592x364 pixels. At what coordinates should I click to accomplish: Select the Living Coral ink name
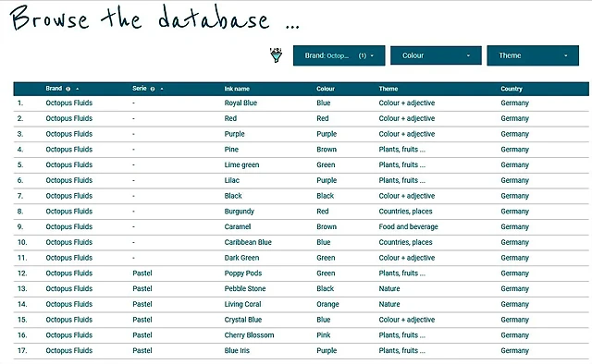click(242, 304)
